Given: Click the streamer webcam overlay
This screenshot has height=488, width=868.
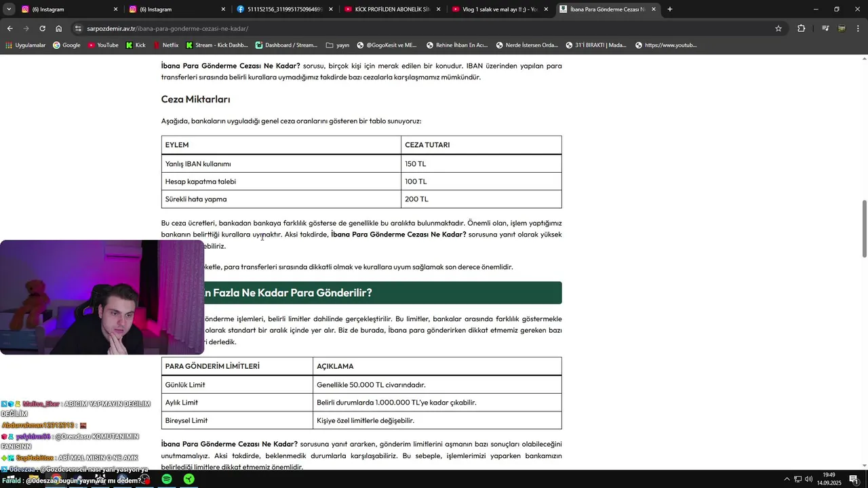Looking at the screenshot, I should click(102, 297).
